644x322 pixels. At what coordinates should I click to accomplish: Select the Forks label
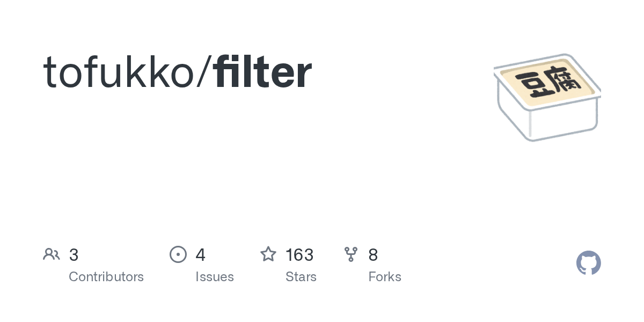[385, 277]
